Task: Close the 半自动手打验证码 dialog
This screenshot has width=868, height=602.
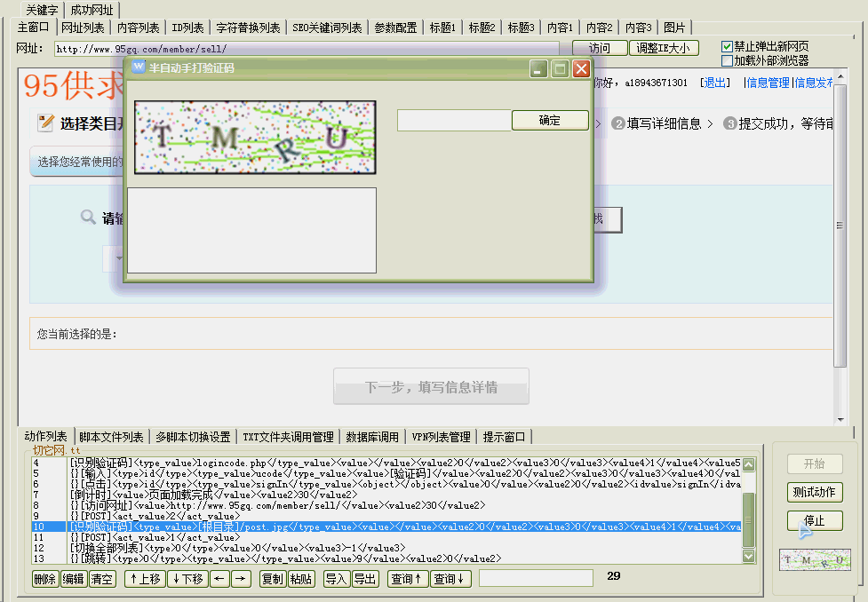Action: [x=581, y=68]
